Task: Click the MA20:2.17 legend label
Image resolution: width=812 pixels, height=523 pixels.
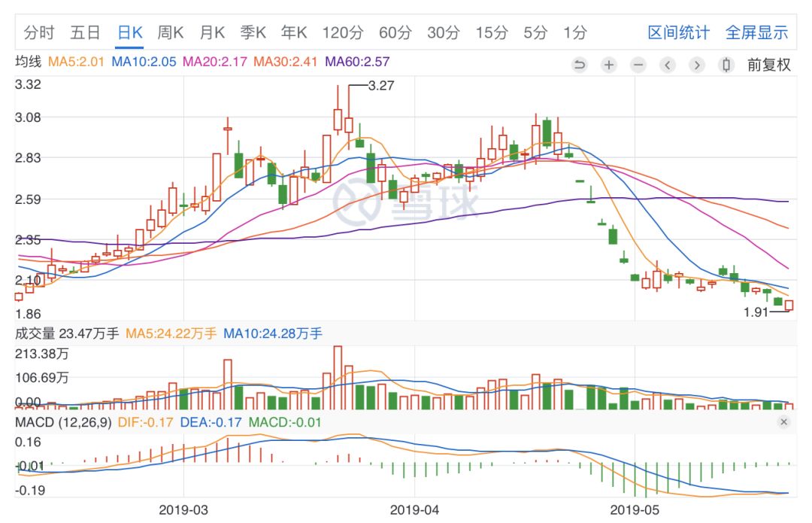Action: (215, 62)
